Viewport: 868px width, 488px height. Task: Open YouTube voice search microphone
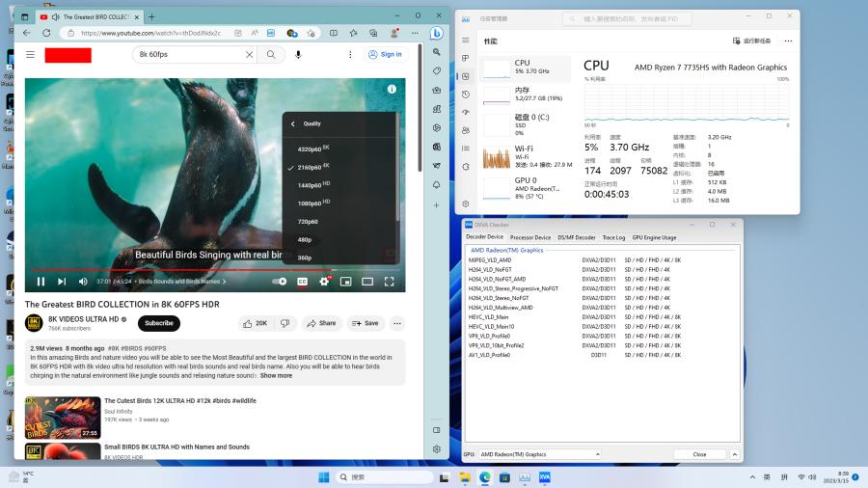[x=298, y=55]
